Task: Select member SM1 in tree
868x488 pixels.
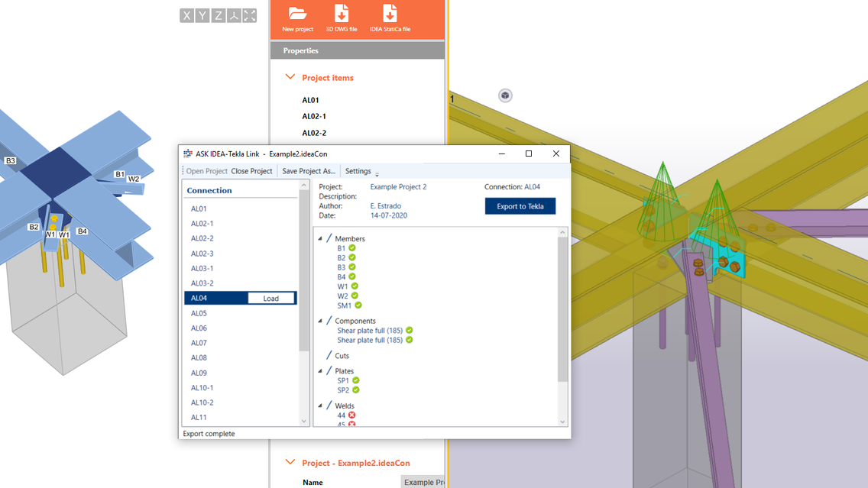Action: tap(345, 305)
